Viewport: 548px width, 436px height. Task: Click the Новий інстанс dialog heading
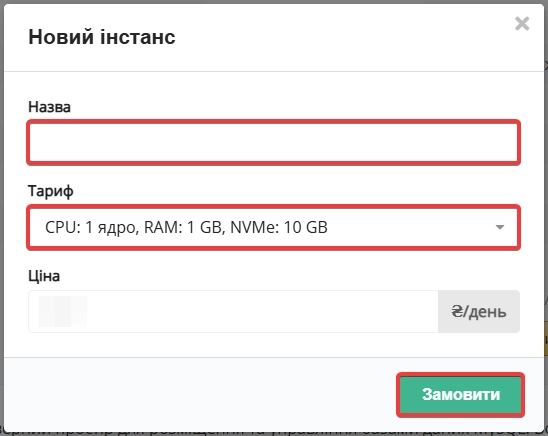click(102, 37)
